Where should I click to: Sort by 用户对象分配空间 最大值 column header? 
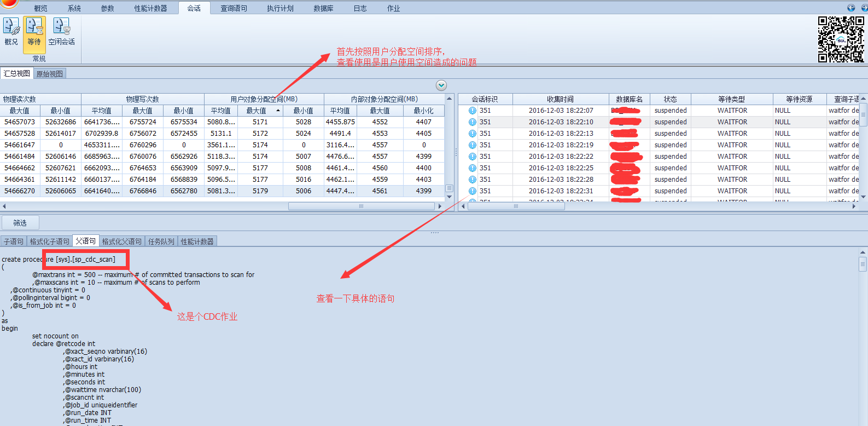(259, 111)
